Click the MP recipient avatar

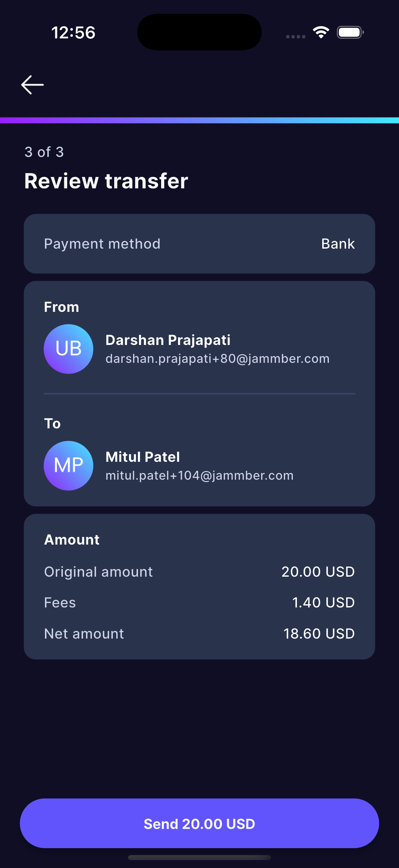68,465
